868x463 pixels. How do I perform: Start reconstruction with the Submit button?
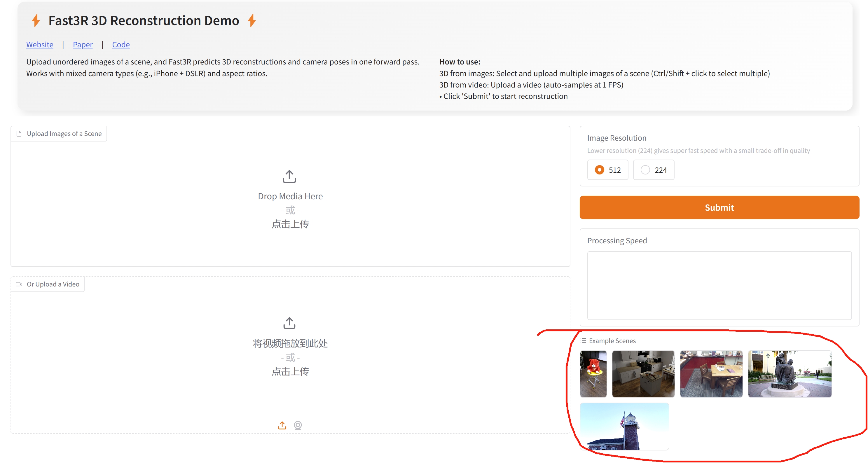pos(719,207)
